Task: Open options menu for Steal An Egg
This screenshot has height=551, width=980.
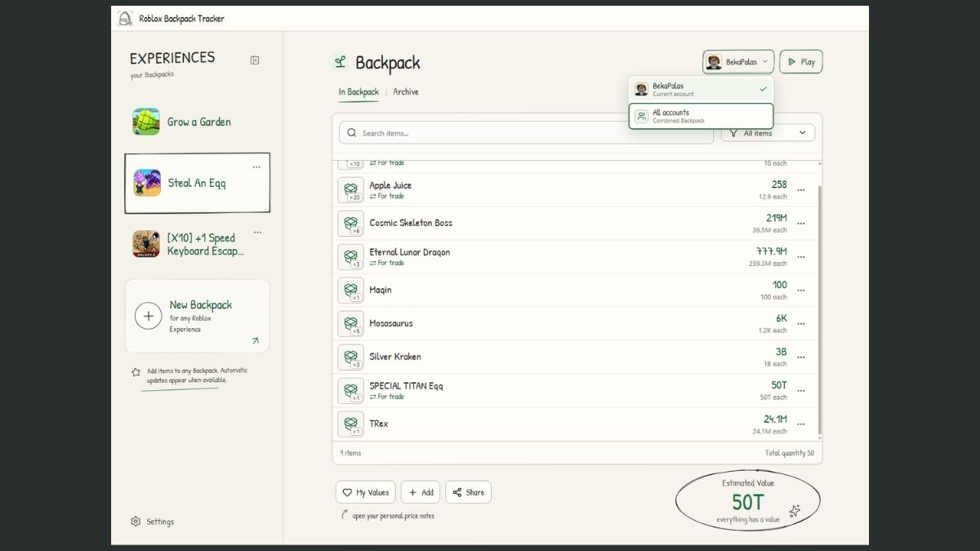Action: pos(256,167)
